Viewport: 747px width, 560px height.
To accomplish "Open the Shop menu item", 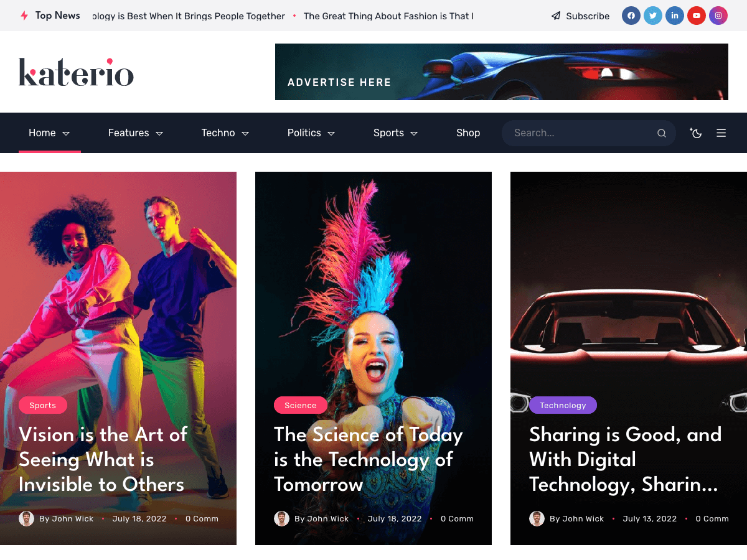I will tap(468, 133).
